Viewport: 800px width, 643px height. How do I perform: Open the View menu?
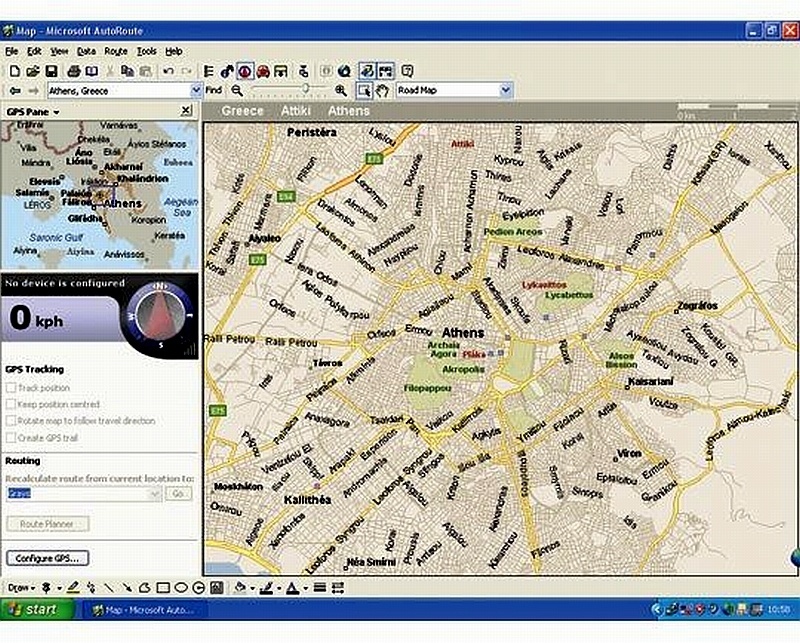[59, 52]
